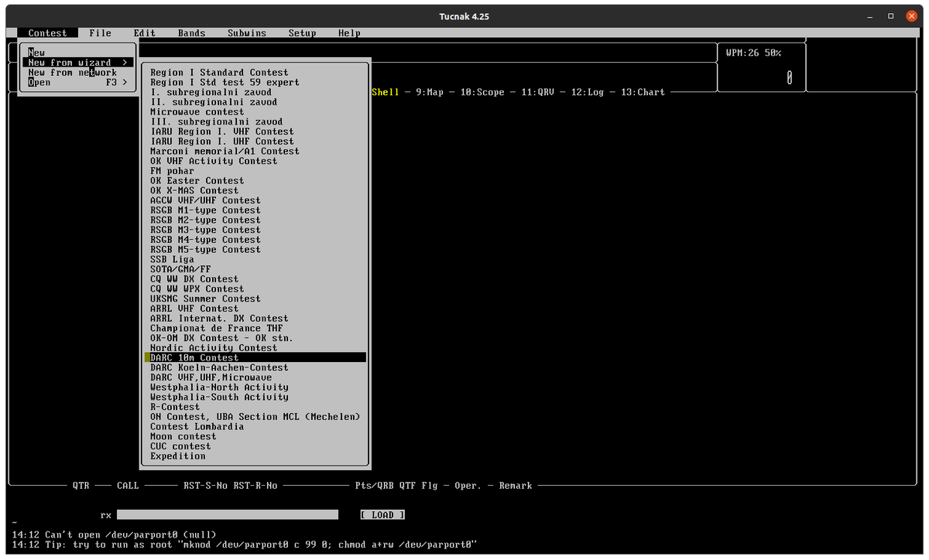This screenshot has width=929, height=560.
Task: Select Nordic Activity Contest
Action: point(255,348)
